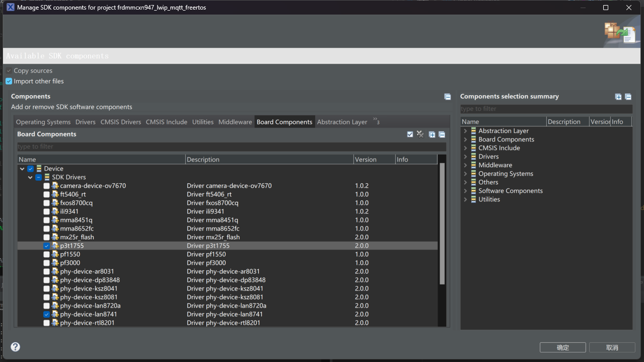Click the phy-device-ksz8081 driver icon
This screenshot has width=644, height=362.
tap(55, 297)
